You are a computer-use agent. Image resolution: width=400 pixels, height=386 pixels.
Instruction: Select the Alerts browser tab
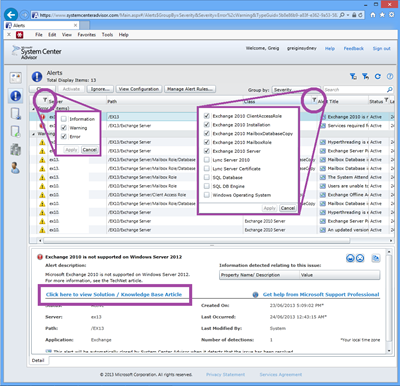[x=42, y=25]
